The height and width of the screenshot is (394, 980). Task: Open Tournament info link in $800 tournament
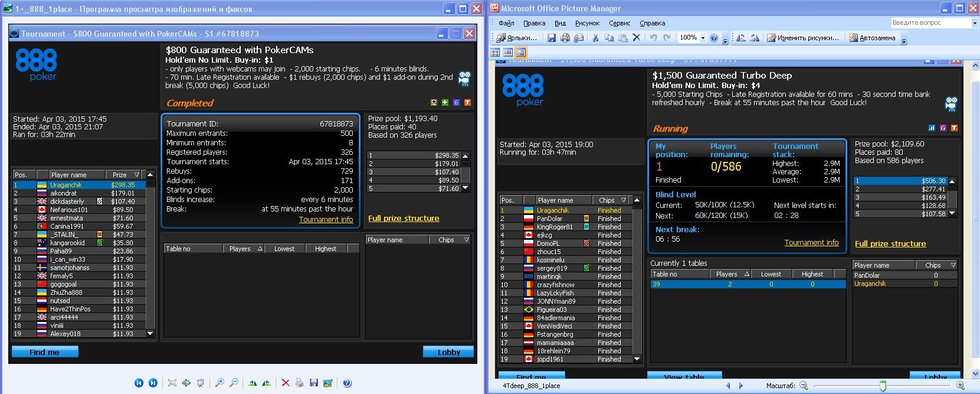click(x=326, y=220)
